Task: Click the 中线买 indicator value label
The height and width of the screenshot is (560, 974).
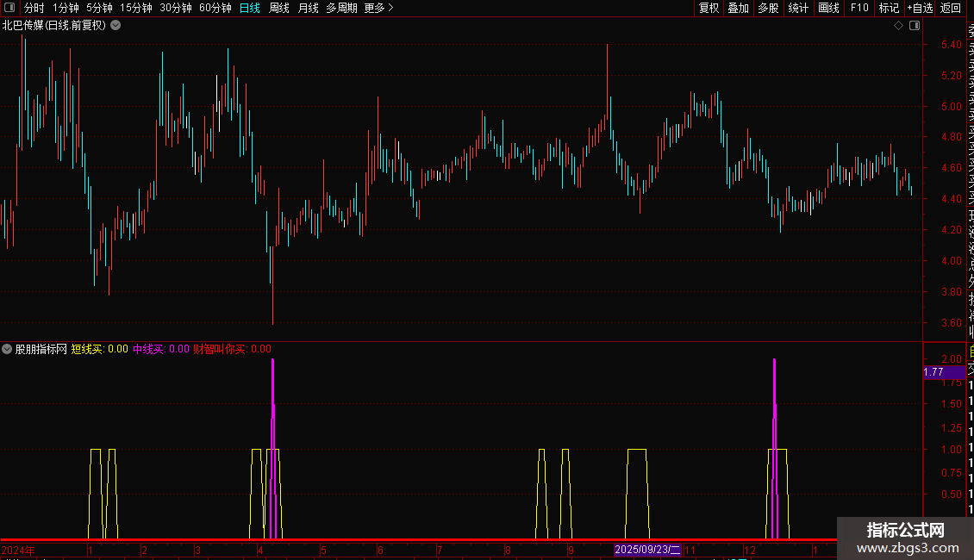Action: click(x=161, y=349)
